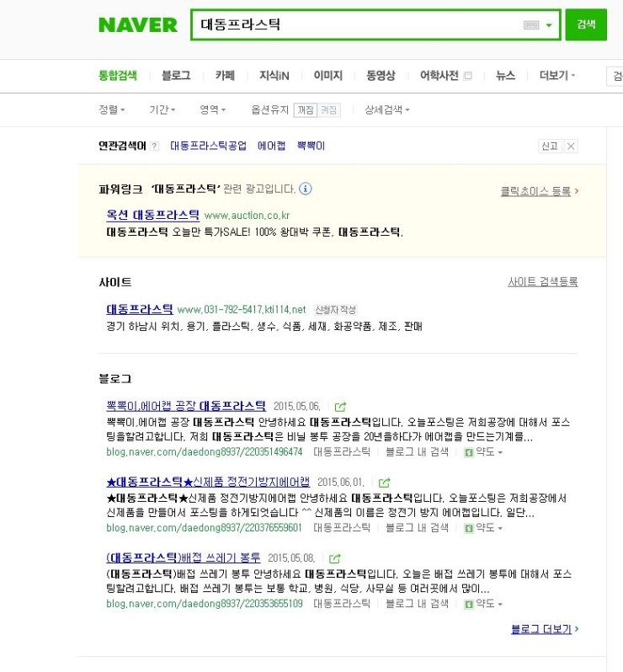Click blog name 대동프라스틱 under the 2015.05.06. post
Screen dimensions: 623x672
coord(342,451)
